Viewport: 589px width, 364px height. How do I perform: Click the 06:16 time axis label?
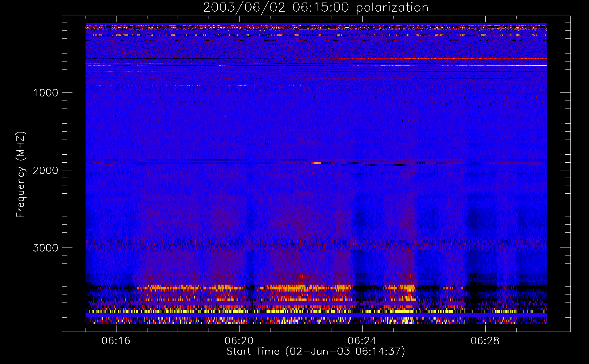(x=116, y=341)
